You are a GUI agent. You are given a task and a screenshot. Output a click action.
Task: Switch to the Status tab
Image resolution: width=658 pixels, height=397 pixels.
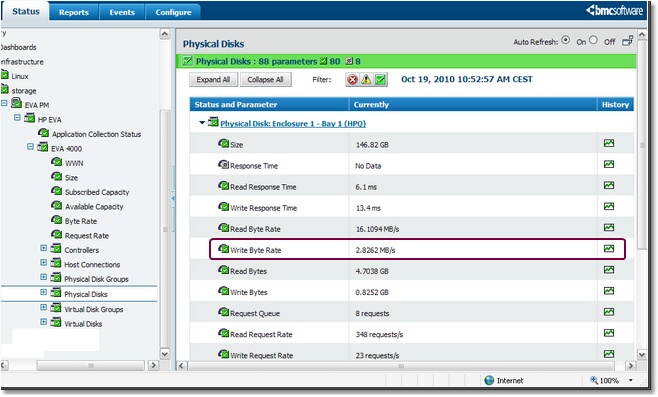[x=26, y=11]
